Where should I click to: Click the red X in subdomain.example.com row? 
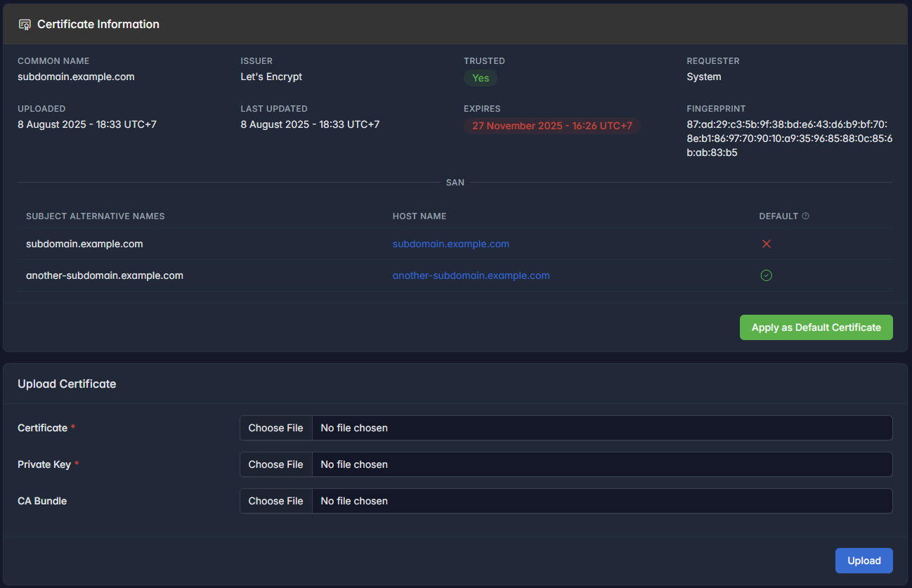coord(767,244)
